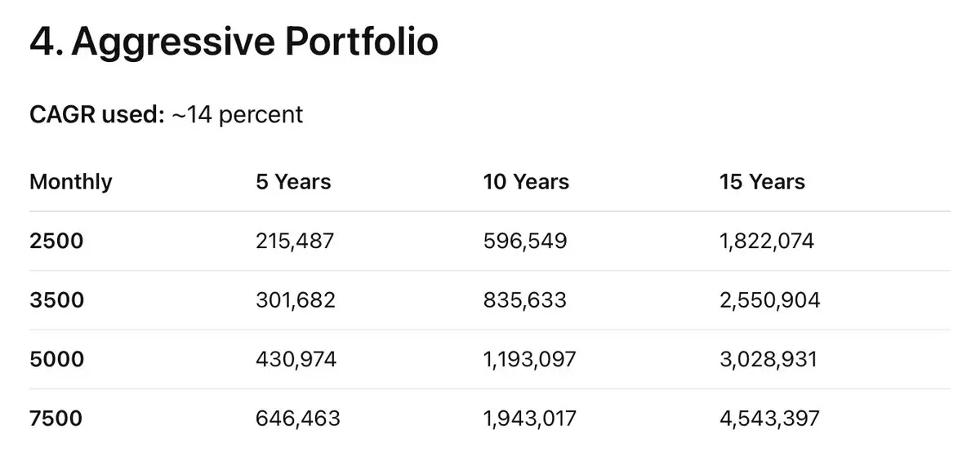Select the 5000 monthly row label

(x=56, y=359)
